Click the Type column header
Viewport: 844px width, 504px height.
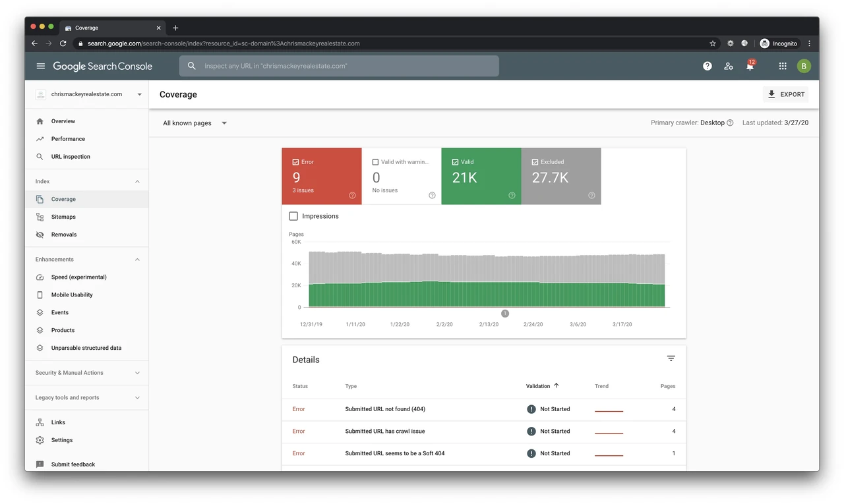pyautogui.click(x=351, y=386)
